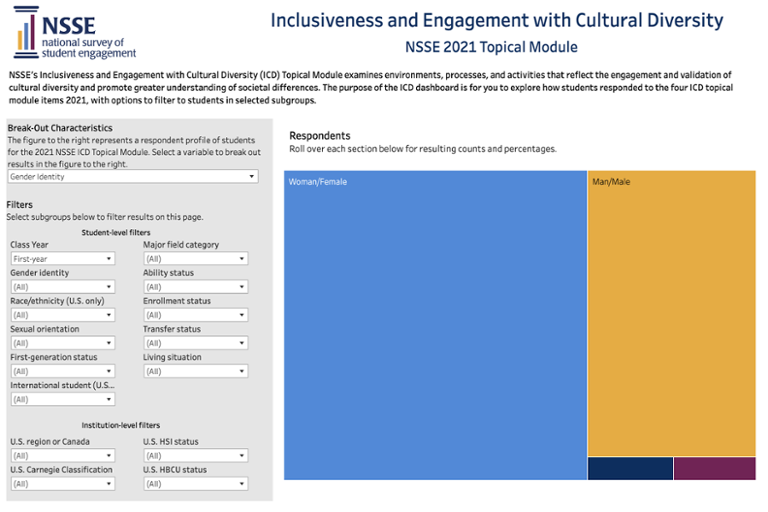Select the orange Man/Male treemap section

(x=672, y=314)
